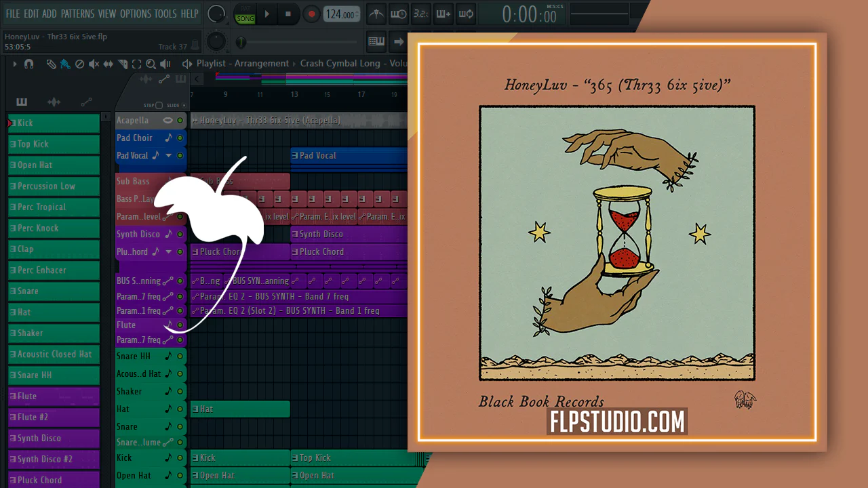The height and width of the screenshot is (488, 868).
Task: Click the song position slider
Action: pos(300,43)
